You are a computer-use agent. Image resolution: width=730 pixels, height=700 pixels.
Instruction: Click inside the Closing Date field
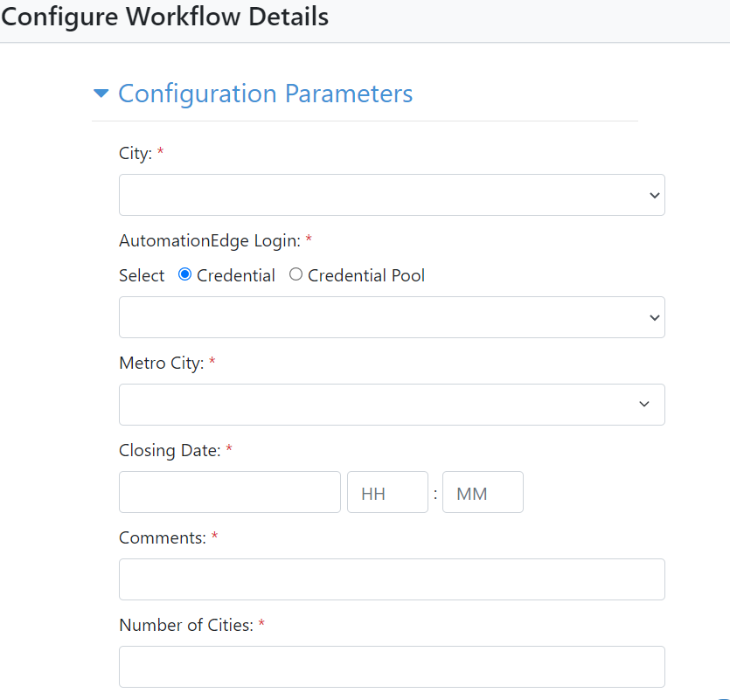(229, 491)
